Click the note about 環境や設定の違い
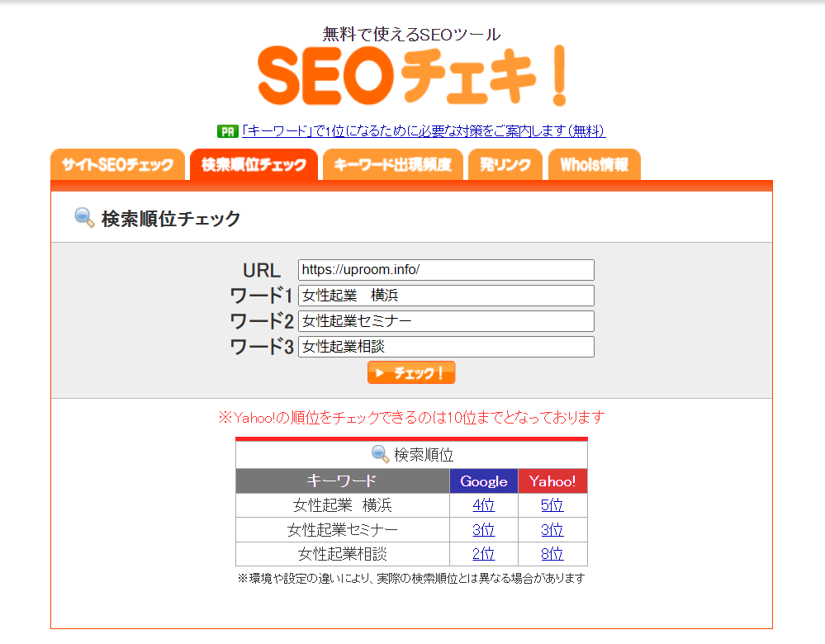 pos(411,579)
